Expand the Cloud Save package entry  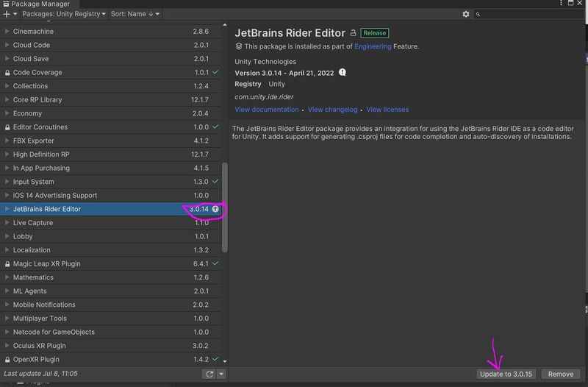click(x=7, y=59)
